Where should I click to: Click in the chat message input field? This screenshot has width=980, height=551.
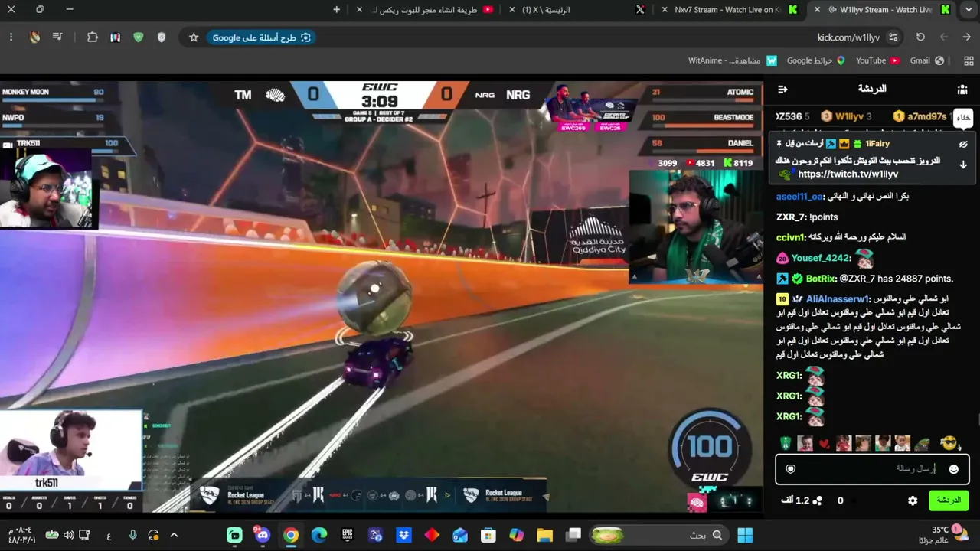pyautogui.click(x=872, y=468)
